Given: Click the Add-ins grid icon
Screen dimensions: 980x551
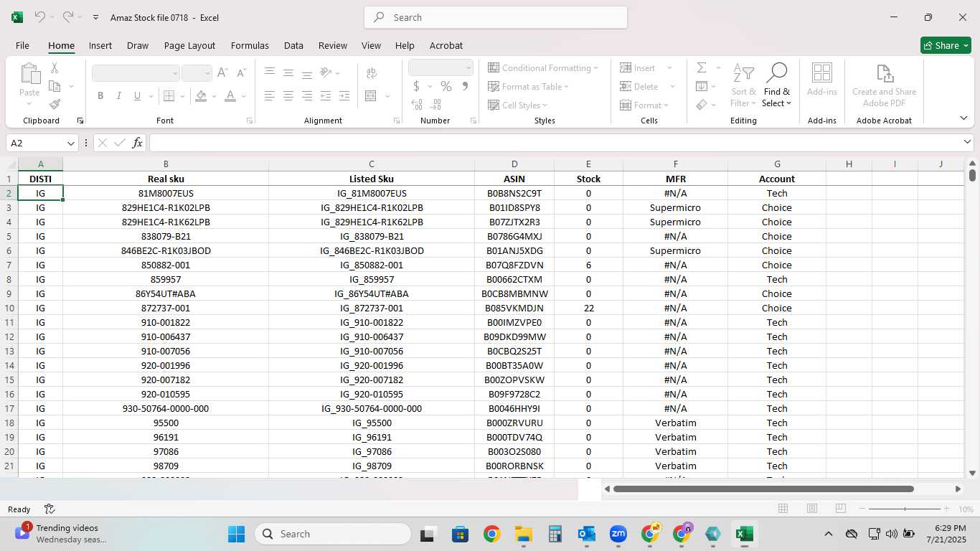Looking at the screenshot, I should [821, 73].
